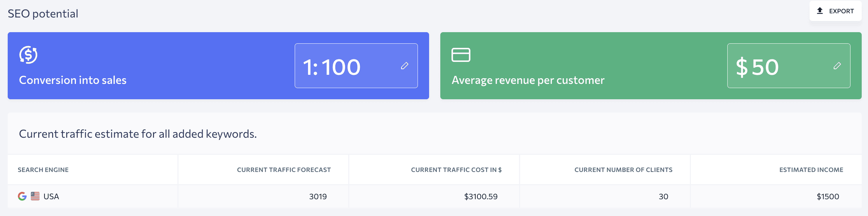Click the Average revenue per customer label

528,80
